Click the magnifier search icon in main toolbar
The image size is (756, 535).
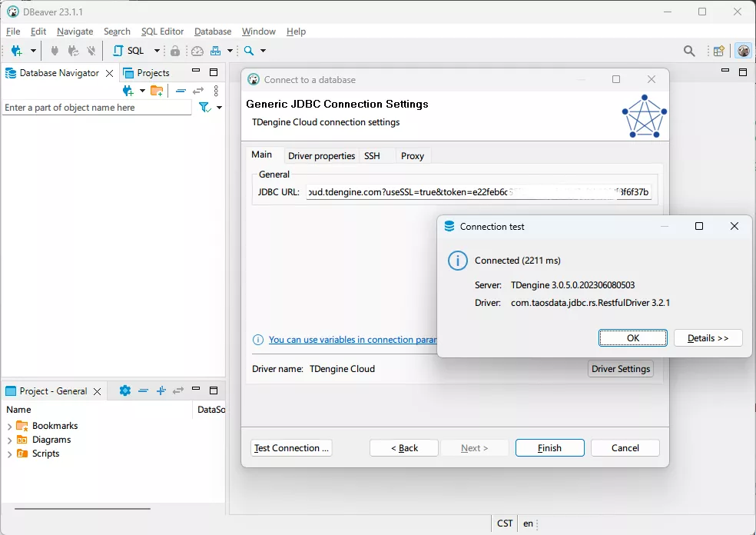click(x=248, y=51)
